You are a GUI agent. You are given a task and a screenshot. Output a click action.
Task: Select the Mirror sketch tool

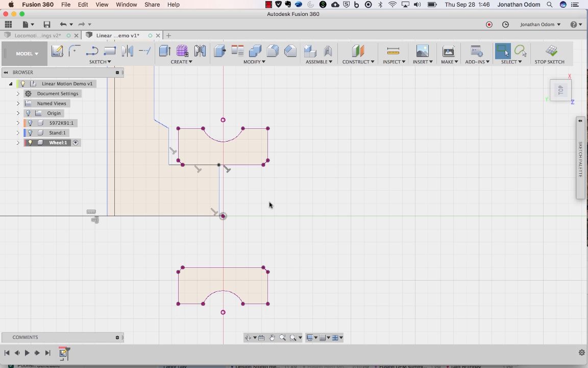127,51
